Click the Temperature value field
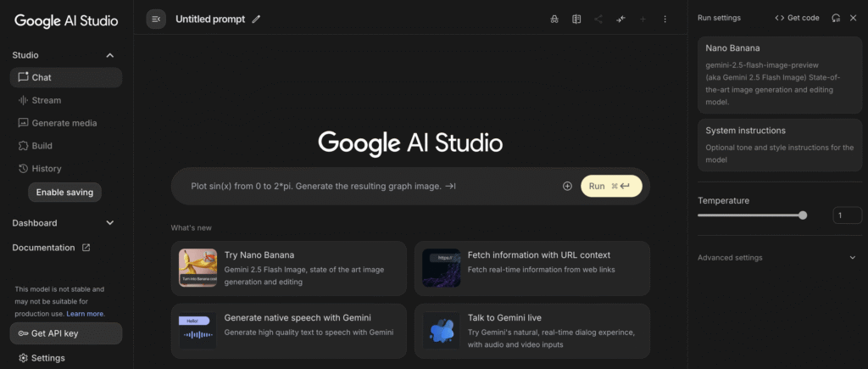This screenshot has width=868, height=369. (847, 215)
